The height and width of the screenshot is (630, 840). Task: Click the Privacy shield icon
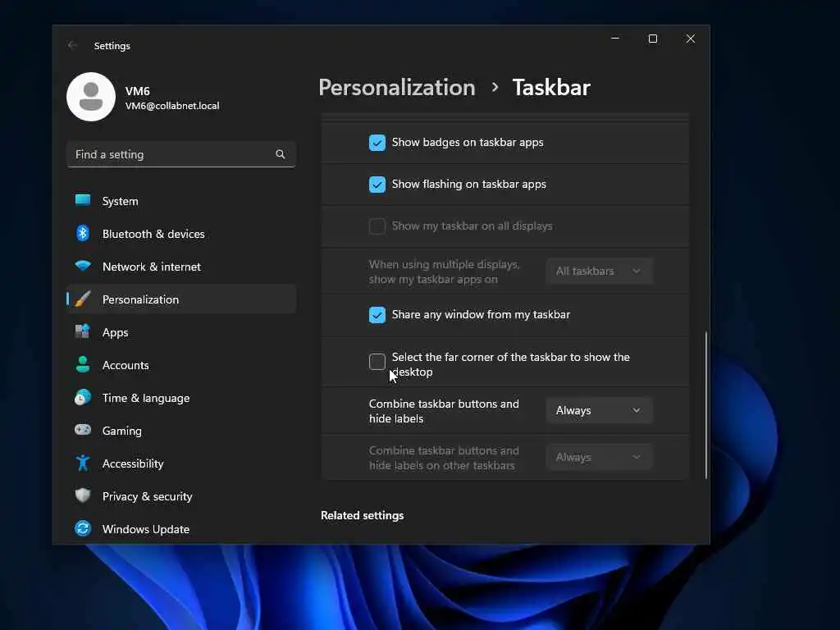83,495
